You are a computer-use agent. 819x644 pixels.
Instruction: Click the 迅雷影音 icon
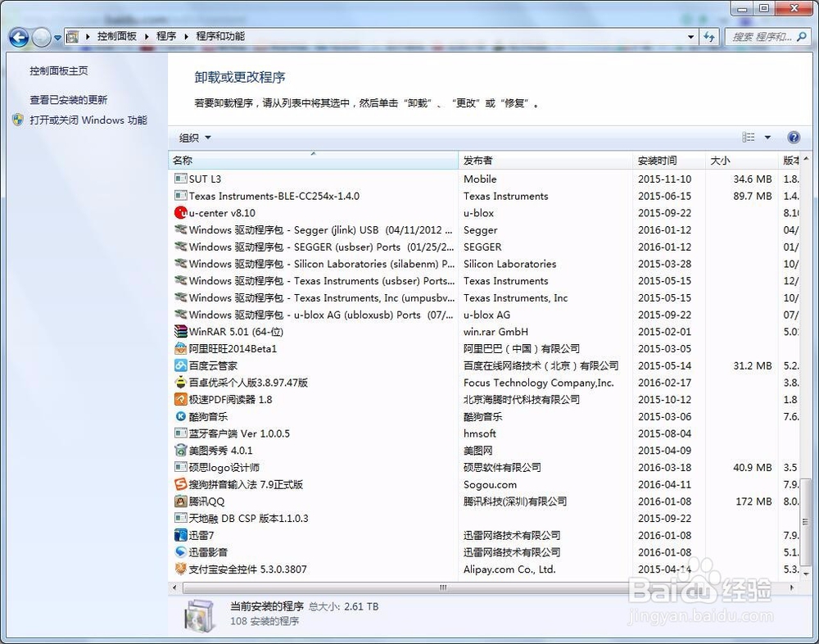coord(180,552)
